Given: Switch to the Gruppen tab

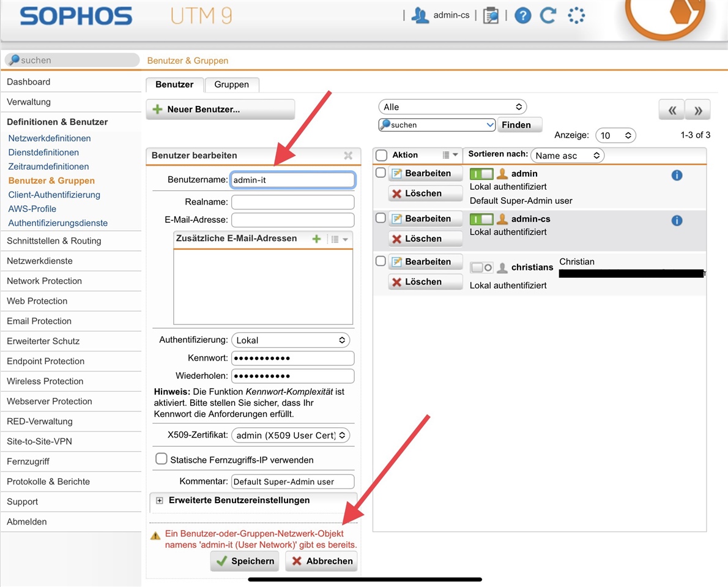Looking at the screenshot, I should [x=232, y=84].
